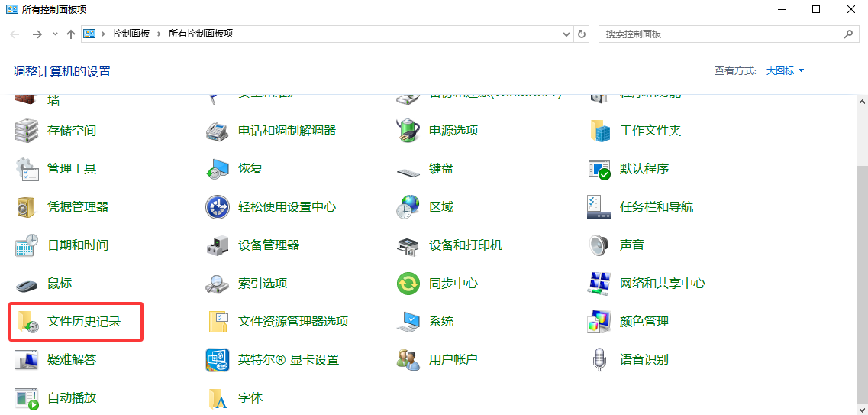The image size is (868, 415).
Task: Click the 电源选项 battery icon
Action: [x=408, y=131]
